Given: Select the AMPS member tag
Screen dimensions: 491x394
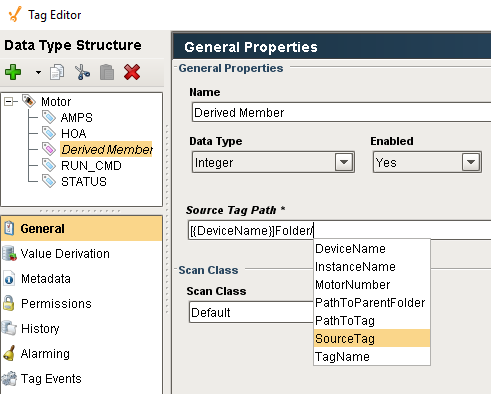Looking at the screenshot, I should click(76, 118).
